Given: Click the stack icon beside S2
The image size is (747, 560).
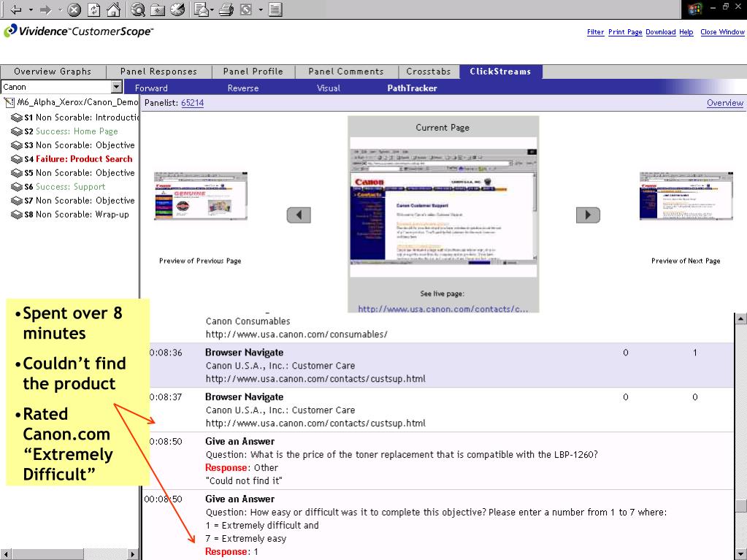Looking at the screenshot, I should [17, 131].
